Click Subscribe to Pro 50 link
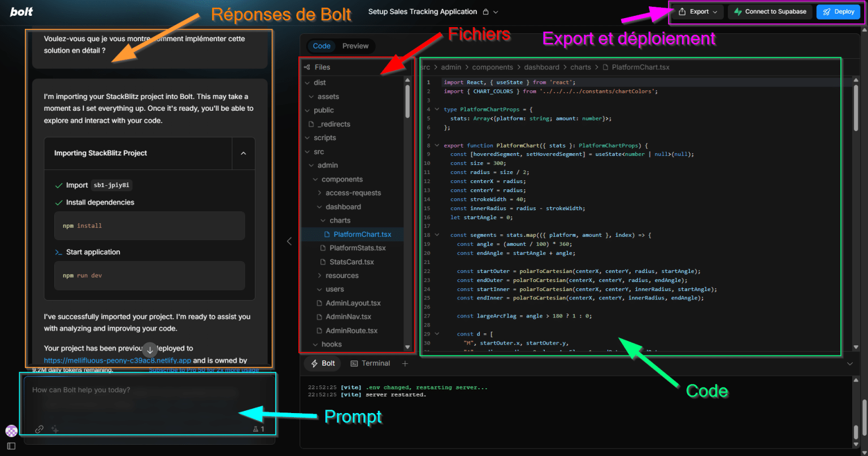The height and width of the screenshot is (456, 868). (203, 370)
